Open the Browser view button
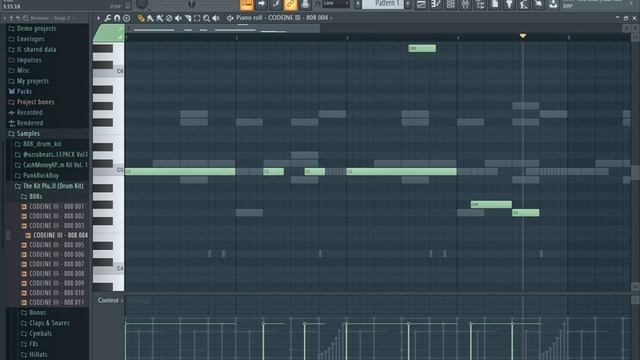This screenshot has height=360, width=640. click(480, 4)
